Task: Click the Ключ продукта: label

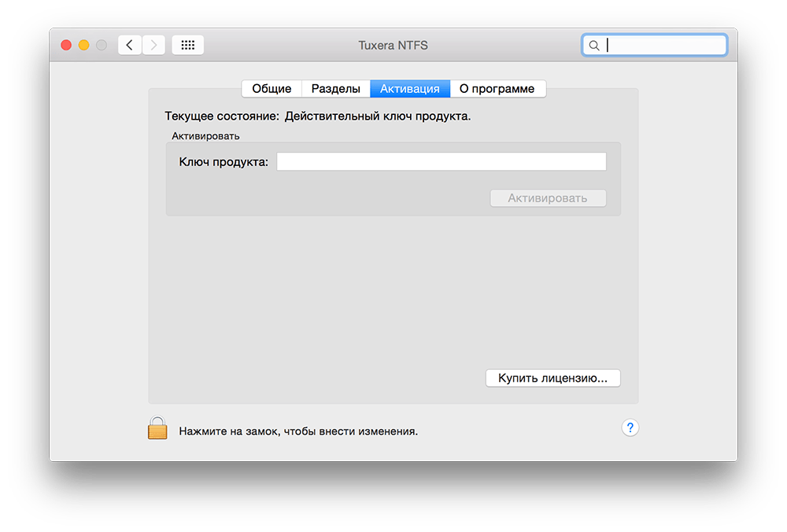Action: click(224, 162)
